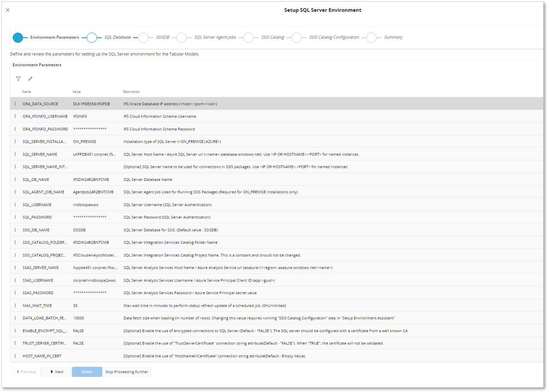Click Stop Proceeding Further

[x=126, y=371]
